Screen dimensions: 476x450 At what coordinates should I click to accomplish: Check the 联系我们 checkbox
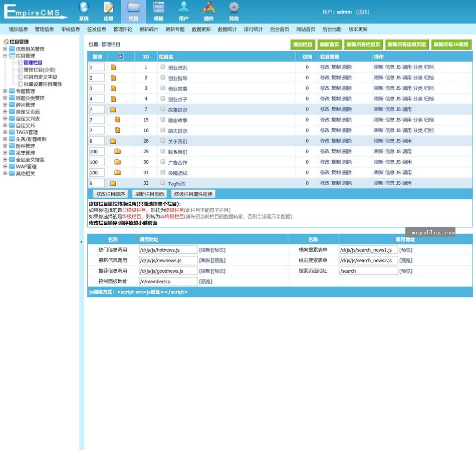tap(163, 151)
